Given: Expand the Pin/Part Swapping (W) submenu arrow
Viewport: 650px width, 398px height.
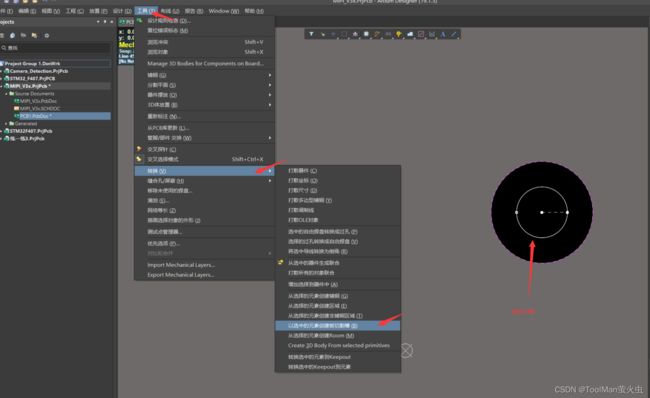Looking at the screenshot, I should click(270, 138).
